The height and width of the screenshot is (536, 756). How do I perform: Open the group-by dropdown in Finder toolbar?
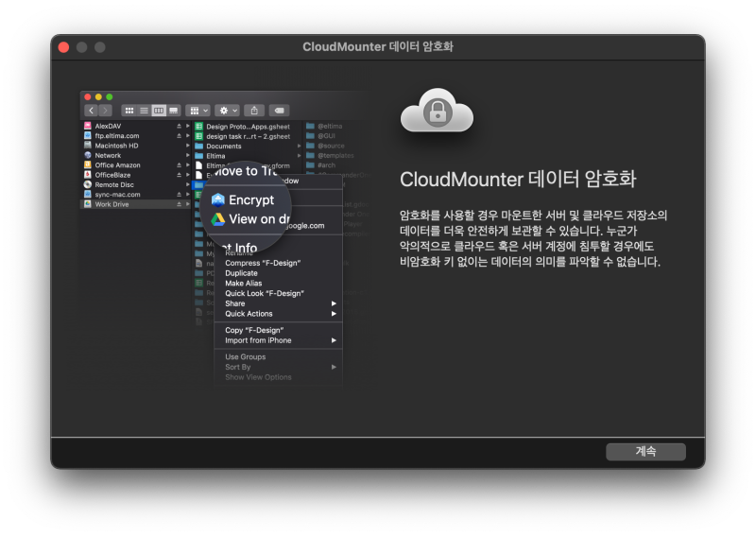click(198, 111)
